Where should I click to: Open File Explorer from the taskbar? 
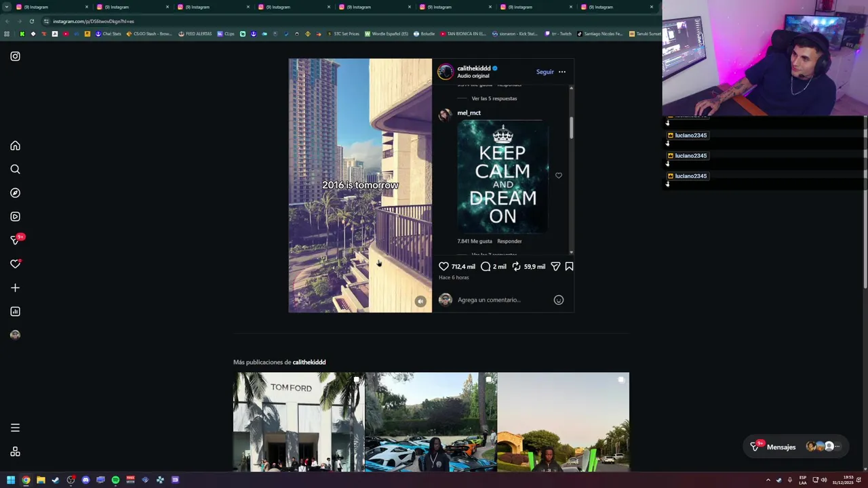(x=41, y=480)
